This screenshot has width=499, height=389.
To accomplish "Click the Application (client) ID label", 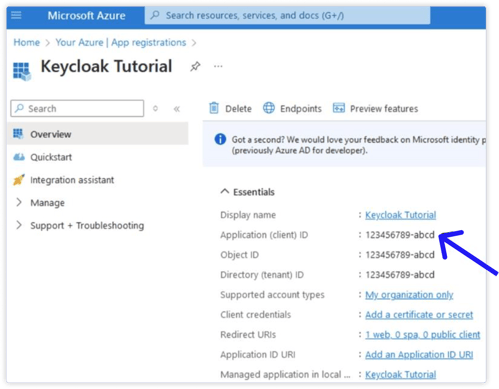I will click(x=264, y=235).
